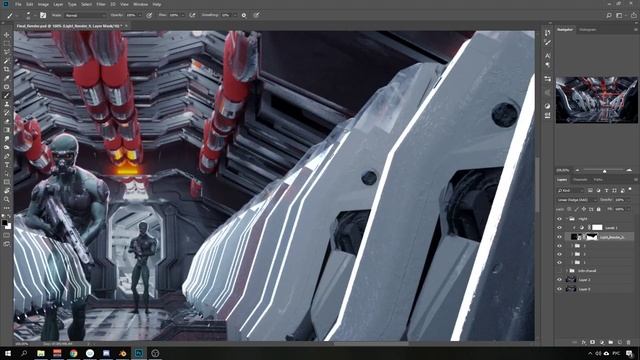Select the Navigator tab

pyautogui.click(x=565, y=29)
